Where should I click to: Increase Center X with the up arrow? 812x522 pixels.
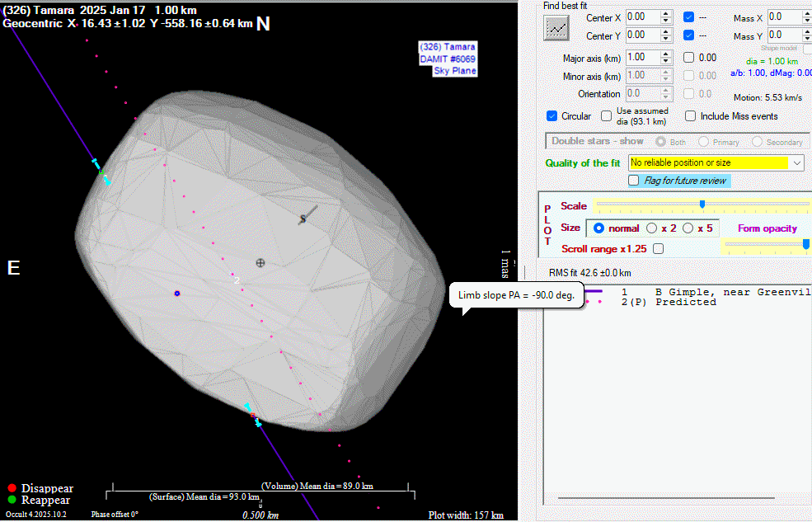(665, 13)
